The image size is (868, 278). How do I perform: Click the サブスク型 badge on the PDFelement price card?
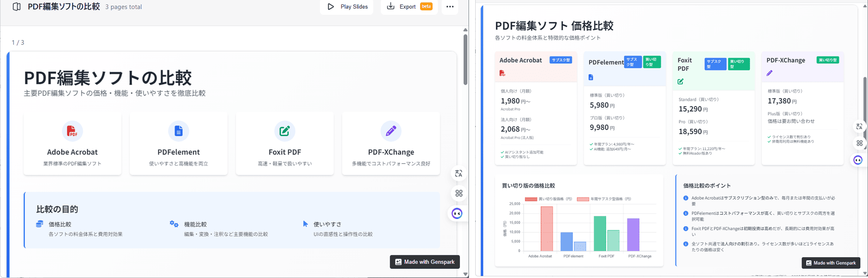tap(633, 62)
